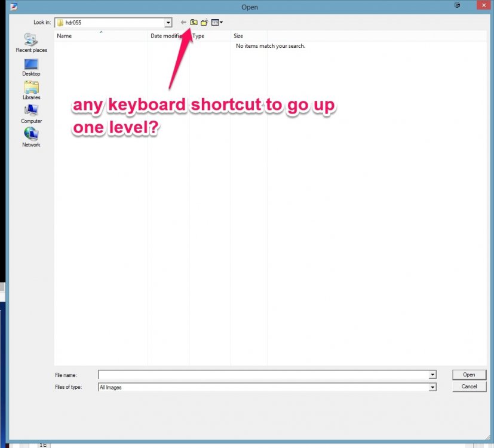Open the View Menu icon
Viewport: 494px width, 448px height.
tap(214, 22)
